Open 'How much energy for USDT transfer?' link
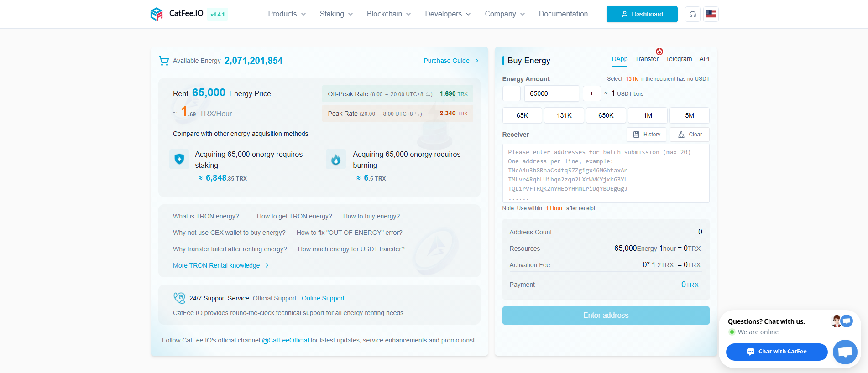 pos(351,249)
